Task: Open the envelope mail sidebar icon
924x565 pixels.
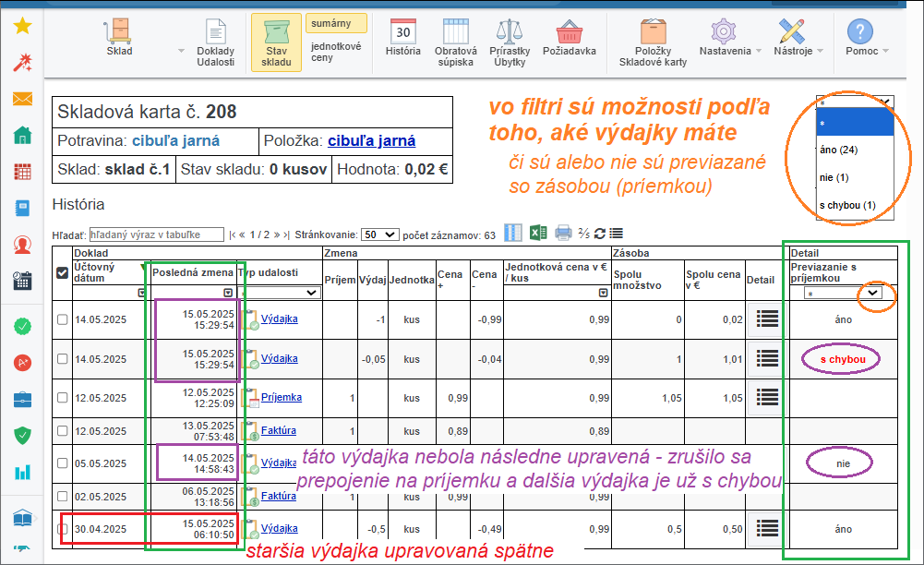Action: pyautogui.click(x=23, y=99)
